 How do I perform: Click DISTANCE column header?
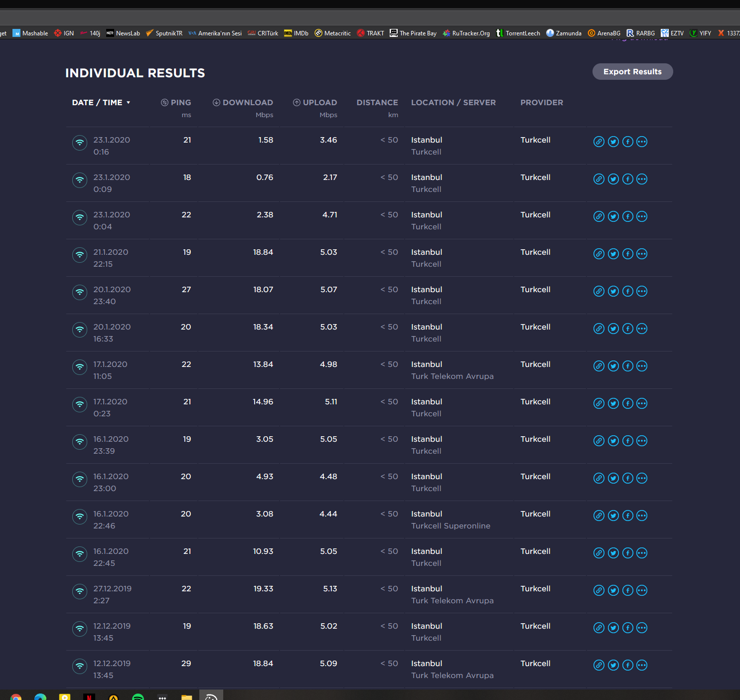377,102
